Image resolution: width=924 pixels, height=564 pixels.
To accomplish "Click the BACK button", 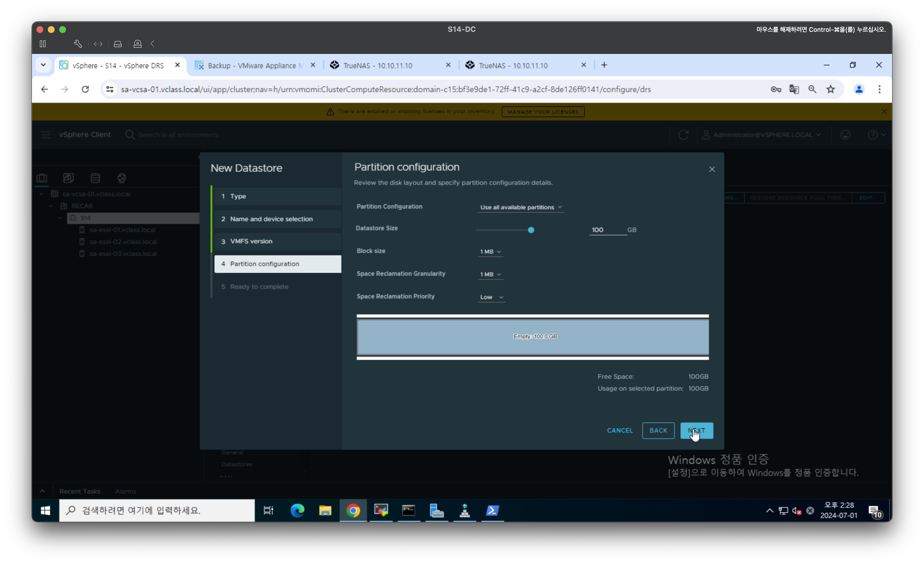I will (x=658, y=431).
